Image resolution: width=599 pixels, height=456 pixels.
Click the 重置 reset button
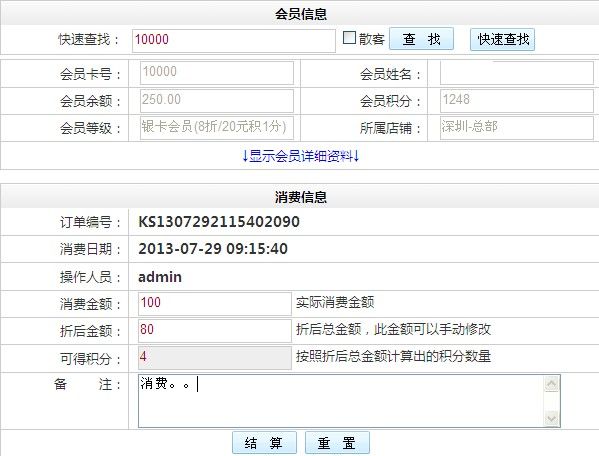[x=337, y=443]
